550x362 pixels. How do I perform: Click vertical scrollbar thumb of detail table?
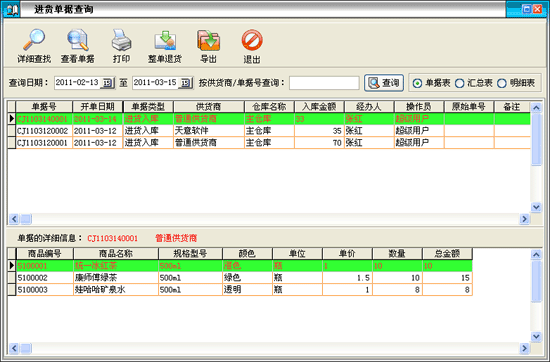(x=536, y=281)
